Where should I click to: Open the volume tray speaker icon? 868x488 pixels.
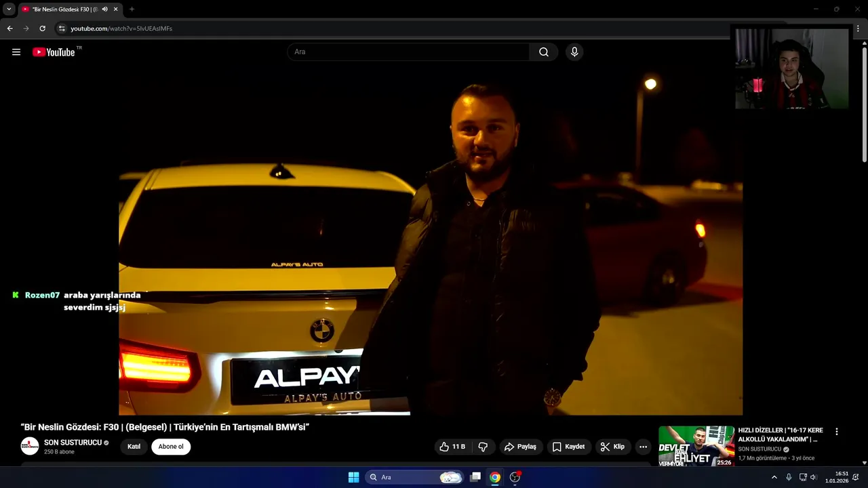point(813,477)
